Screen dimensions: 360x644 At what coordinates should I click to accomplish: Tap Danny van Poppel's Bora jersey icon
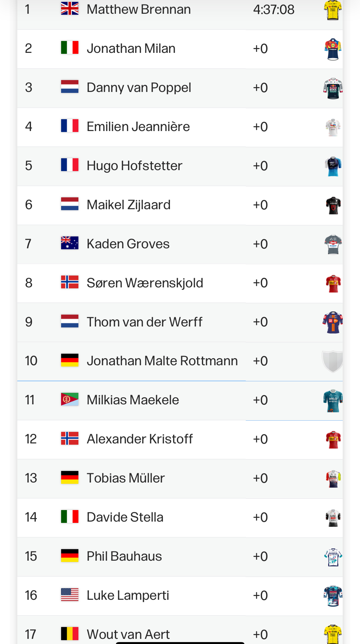[333, 88]
